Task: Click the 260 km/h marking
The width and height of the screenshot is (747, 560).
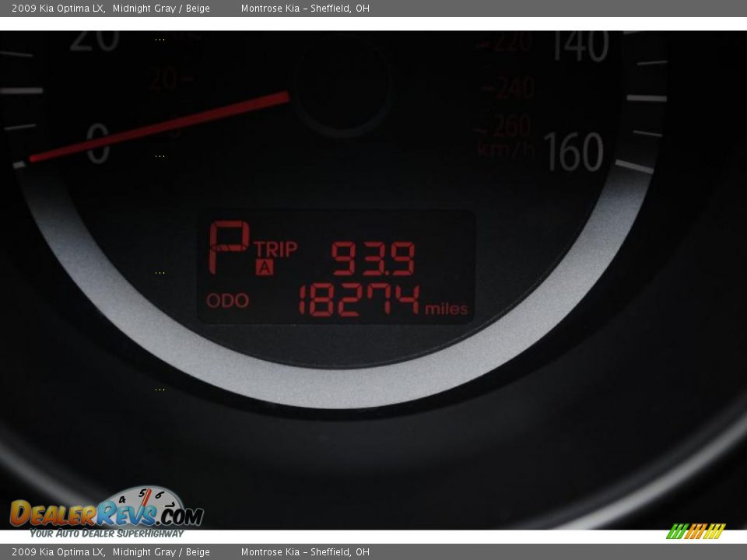Action: (511, 126)
